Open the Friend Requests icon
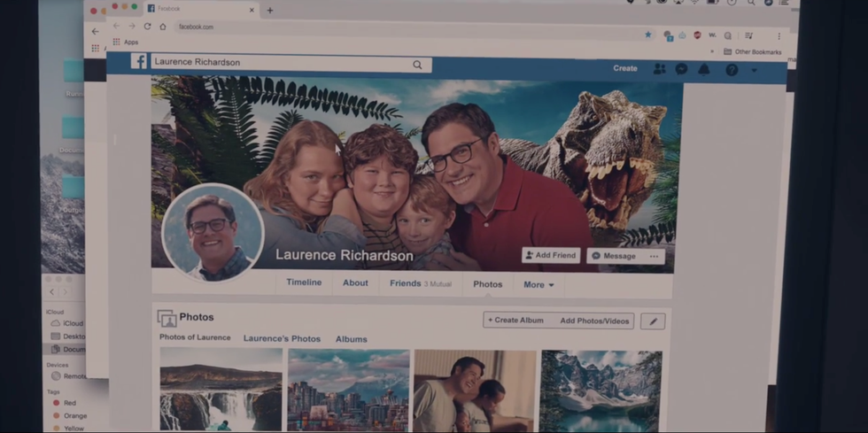Image resolution: width=868 pixels, height=433 pixels. tap(659, 69)
